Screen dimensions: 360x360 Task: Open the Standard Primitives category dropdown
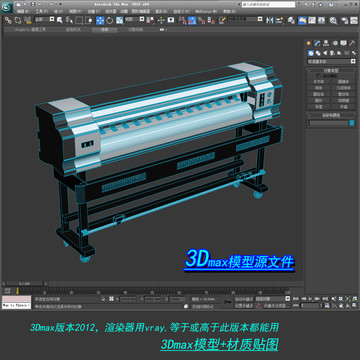[331, 61]
